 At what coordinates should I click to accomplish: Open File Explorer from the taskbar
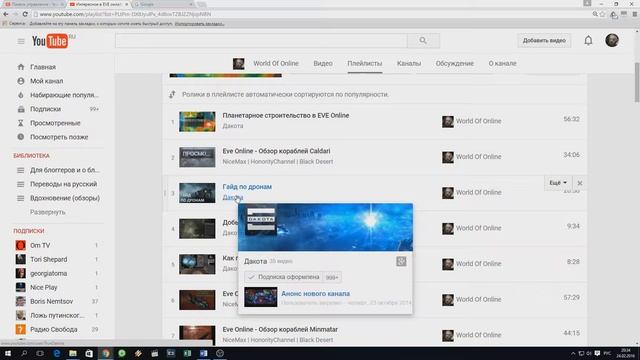[73, 353]
